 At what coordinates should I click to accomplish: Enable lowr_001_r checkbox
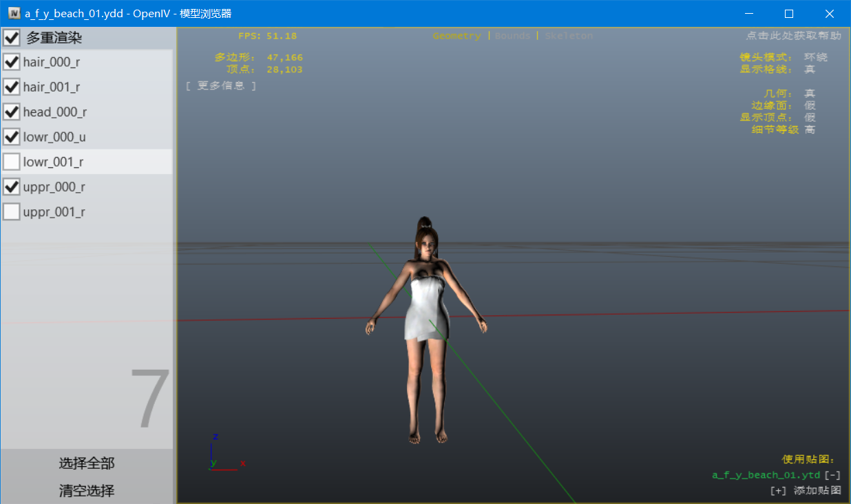pos(12,162)
